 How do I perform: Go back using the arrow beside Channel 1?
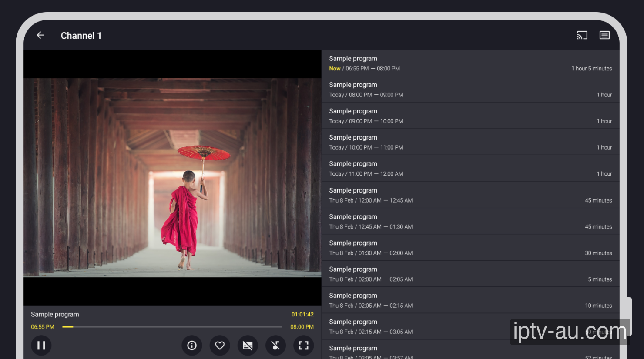tap(40, 35)
